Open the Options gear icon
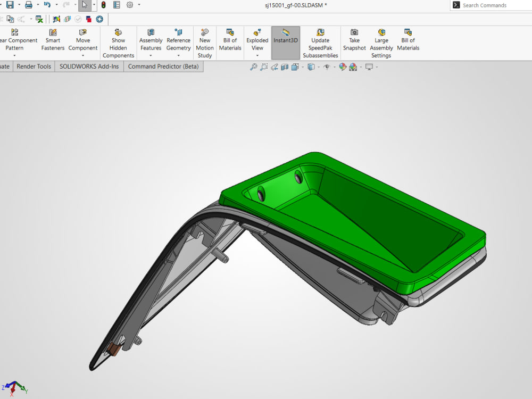This screenshot has height=399, width=532. (130, 5)
